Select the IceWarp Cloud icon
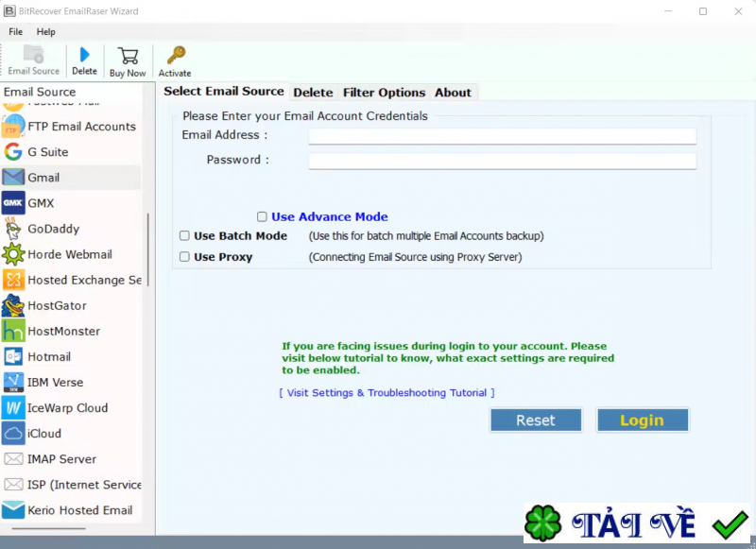 coord(13,407)
